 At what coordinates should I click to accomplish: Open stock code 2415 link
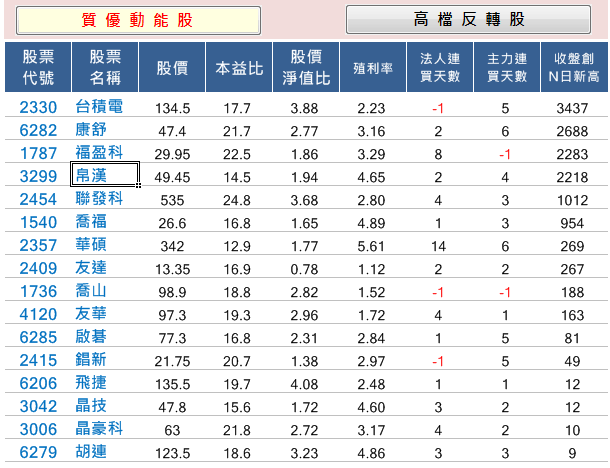click(38, 360)
